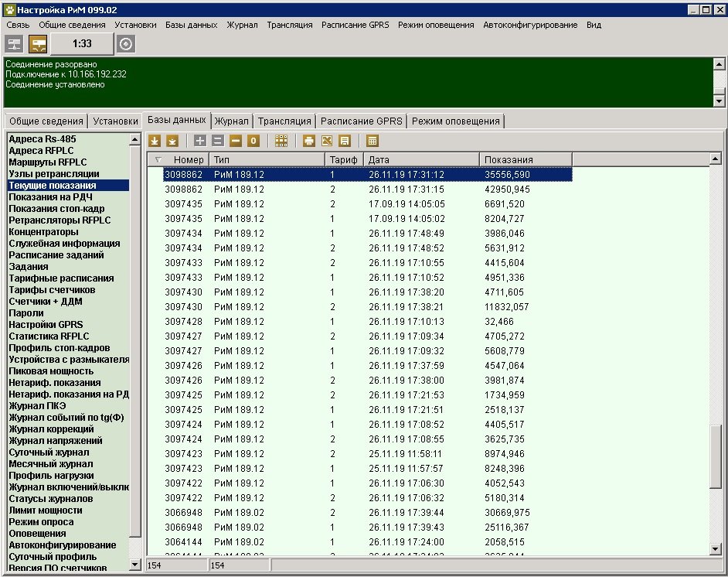Click the gold minus delete icon

pyautogui.click(x=236, y=141)
